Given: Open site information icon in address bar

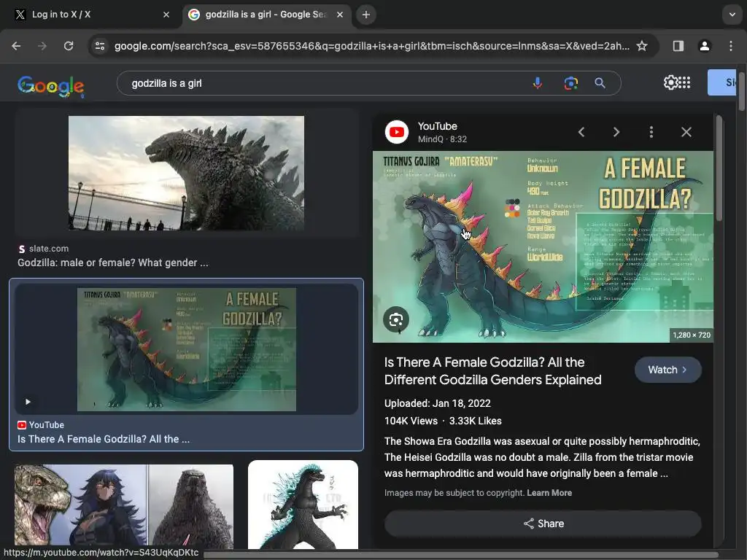Looking at the screenshot, I should (x=99, y=46).
